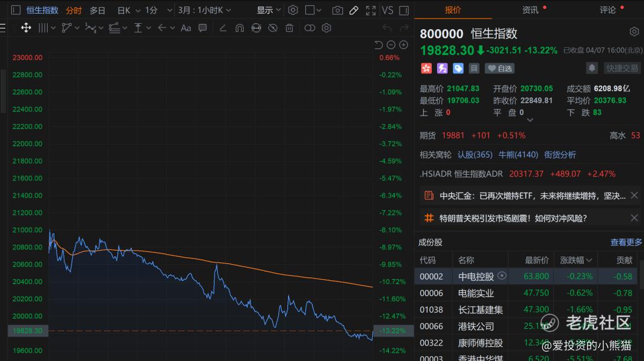Reset the chart zoom

click(x=379, y=45)
